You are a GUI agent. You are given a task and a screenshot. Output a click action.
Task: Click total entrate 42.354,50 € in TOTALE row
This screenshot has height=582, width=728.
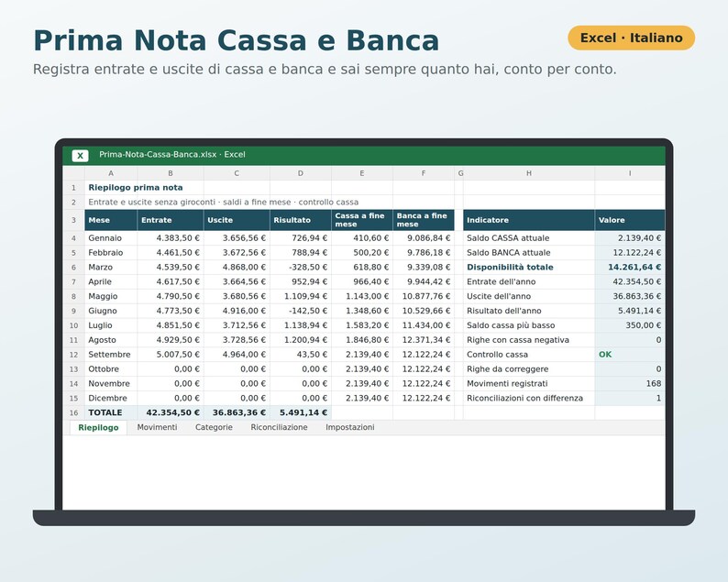coord(171,412)
